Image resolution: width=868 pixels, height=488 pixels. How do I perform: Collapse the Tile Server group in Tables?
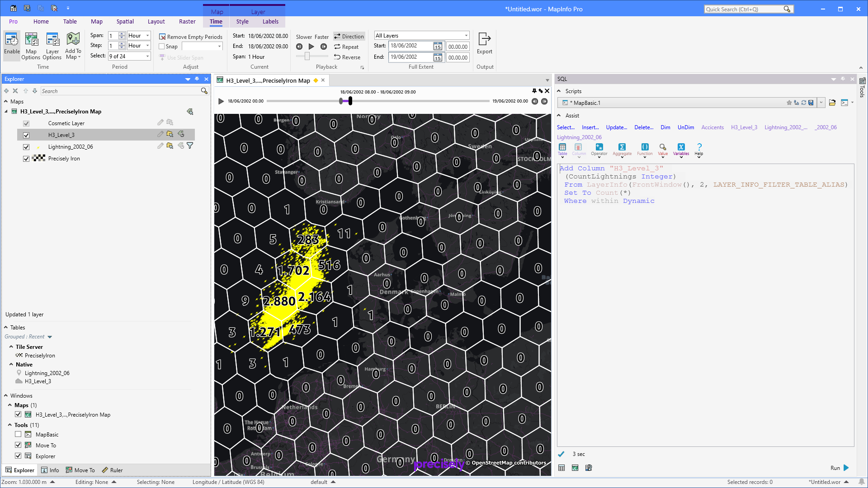[11, 347]
